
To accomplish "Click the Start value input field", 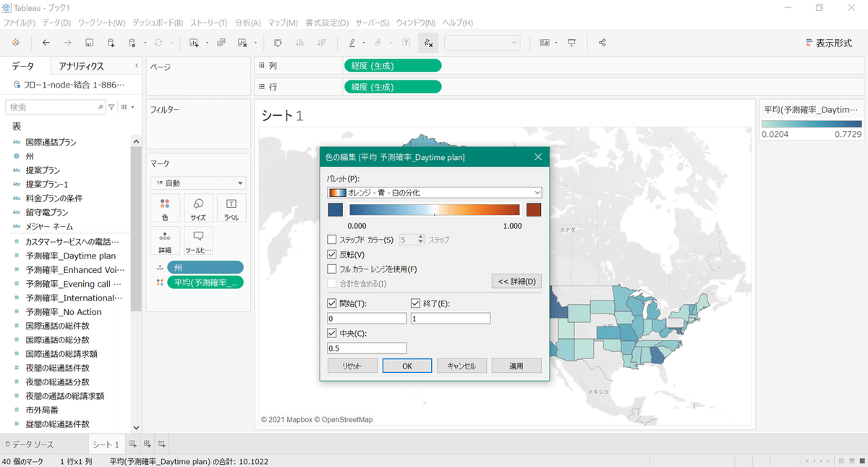I will point(367,318).
